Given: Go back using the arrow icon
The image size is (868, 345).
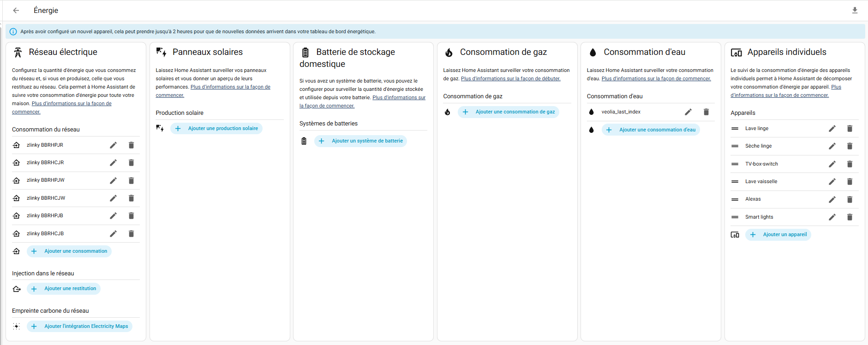Looking at the screenshot, I should coord(16,10).
